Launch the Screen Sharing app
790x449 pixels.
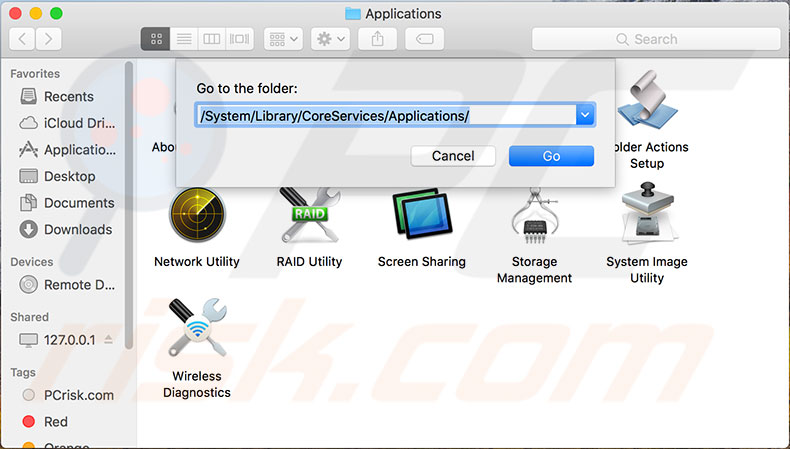[x=422, y=214]
